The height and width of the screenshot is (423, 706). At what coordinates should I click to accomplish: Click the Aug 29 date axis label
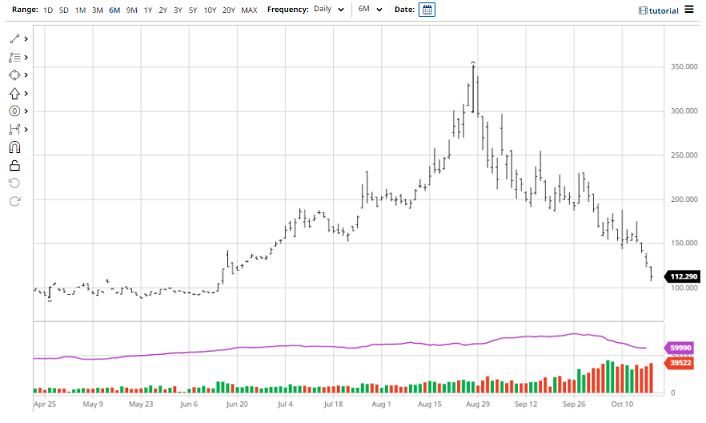477,404
